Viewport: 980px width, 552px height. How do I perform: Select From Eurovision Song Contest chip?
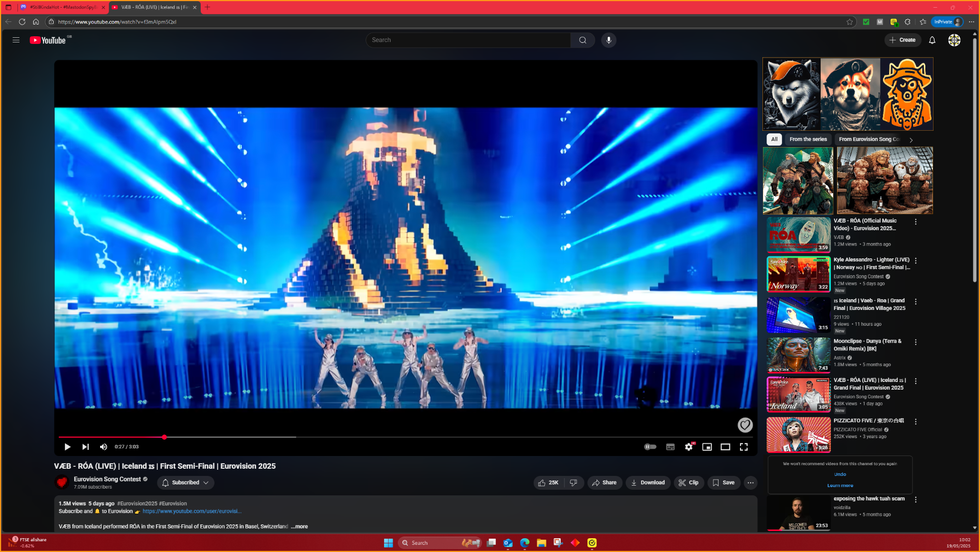(869, 139)
